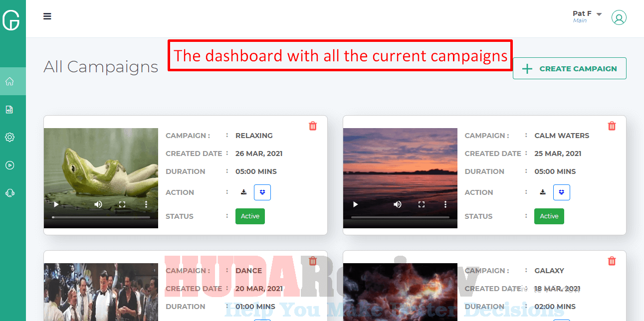Open more options on RELAXING video player
The height and width of the screenshot is (321, 644).
[146, 204]
